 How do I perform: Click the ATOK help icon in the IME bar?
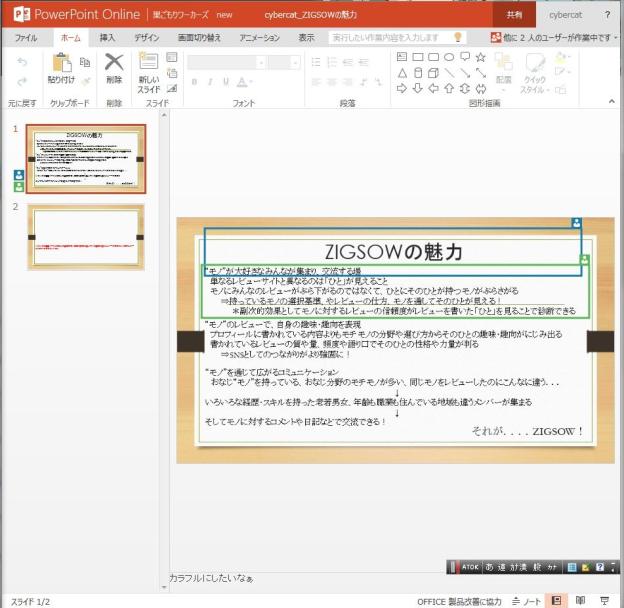[x=600, y=567]
